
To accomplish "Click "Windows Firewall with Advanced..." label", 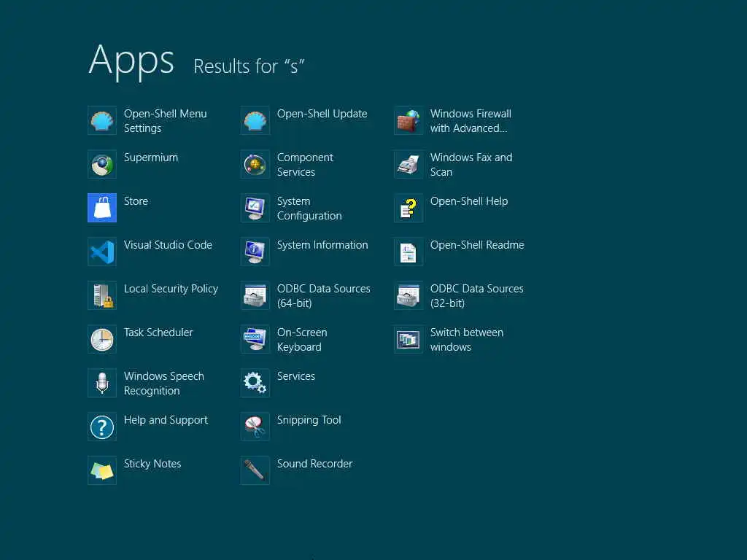I will click(x=471, y=121).
